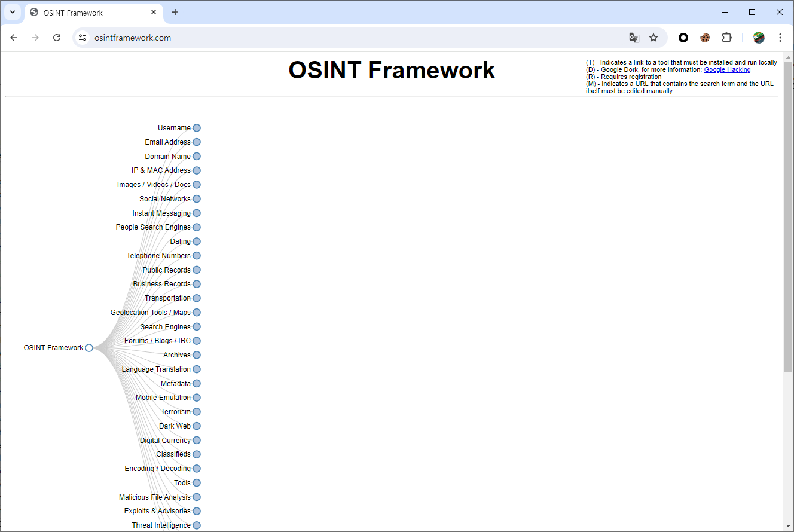794x532 pixels.
Task: Open a new browser tab
Action: pyautogui.click(x=175, y=13)
